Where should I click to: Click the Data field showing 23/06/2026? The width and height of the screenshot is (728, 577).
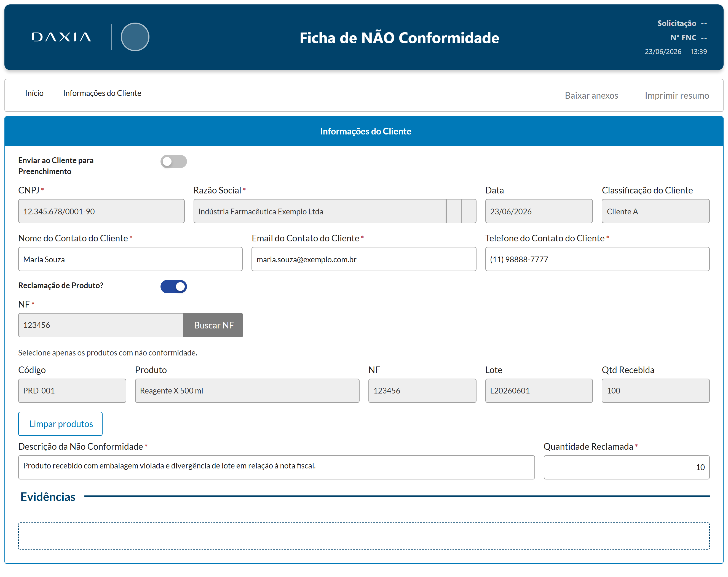point(539,211)
